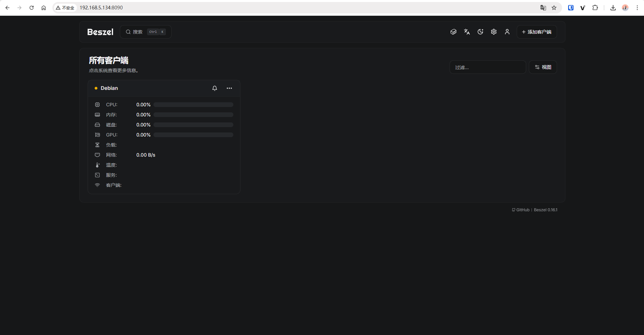
Task: Open the Beszel 0.16.1 version link
Action: [545, 210]
